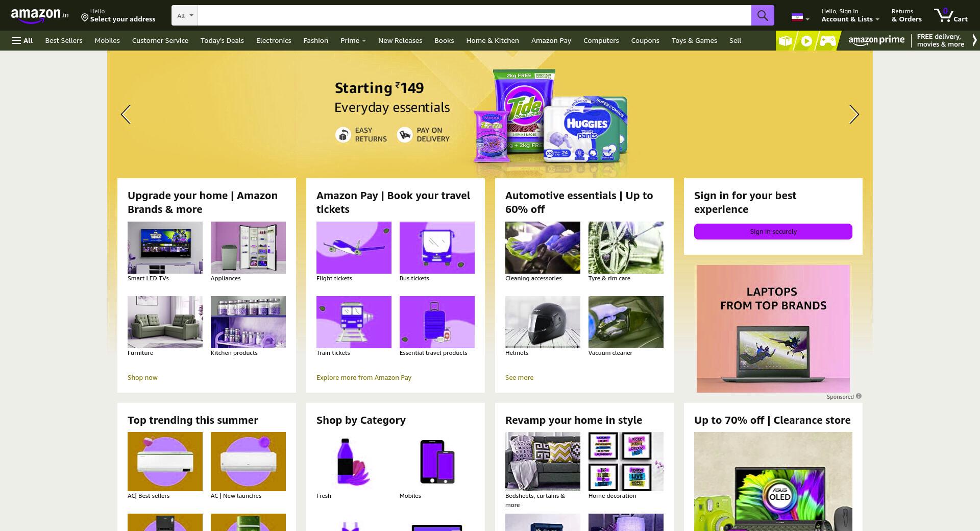Open the Furniture sofa thumbnail
Screen dimensions: 980x531
(x=165, y=322)
